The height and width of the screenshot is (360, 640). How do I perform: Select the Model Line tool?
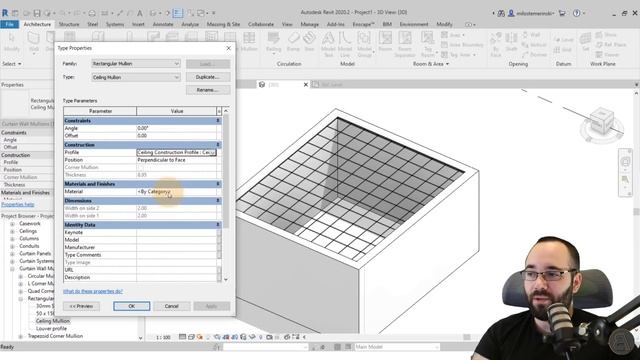345,44
